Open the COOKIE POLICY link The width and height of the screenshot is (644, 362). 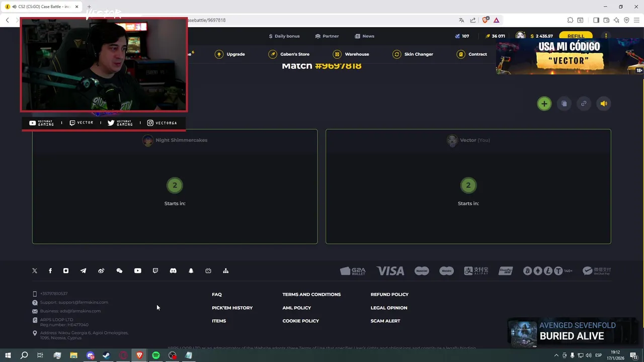301,321
